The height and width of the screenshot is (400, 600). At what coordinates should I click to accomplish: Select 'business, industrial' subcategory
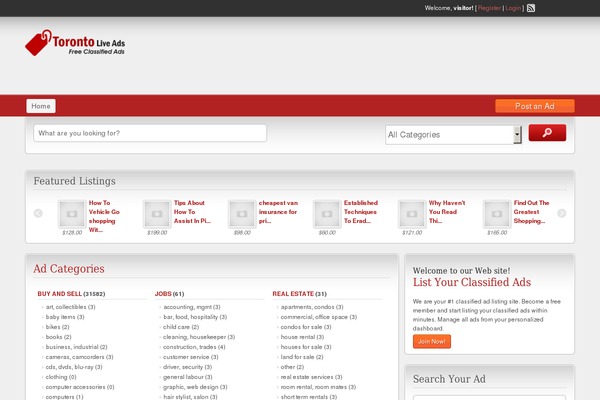(x=72, y=347)
